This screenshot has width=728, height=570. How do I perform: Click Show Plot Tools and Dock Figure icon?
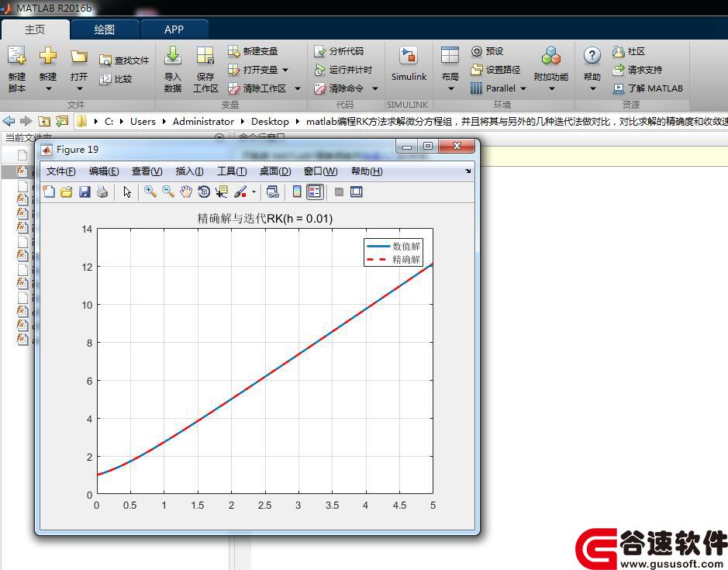click(356, 192)
